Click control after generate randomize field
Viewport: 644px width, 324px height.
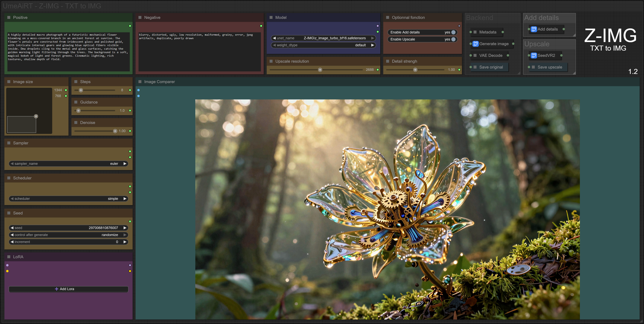(69, 235)
